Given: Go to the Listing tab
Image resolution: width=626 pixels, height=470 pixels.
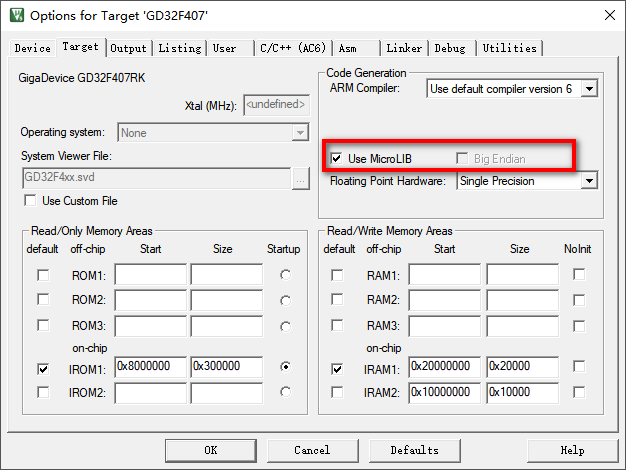Looking at the screenshot, I should (180, 48).
